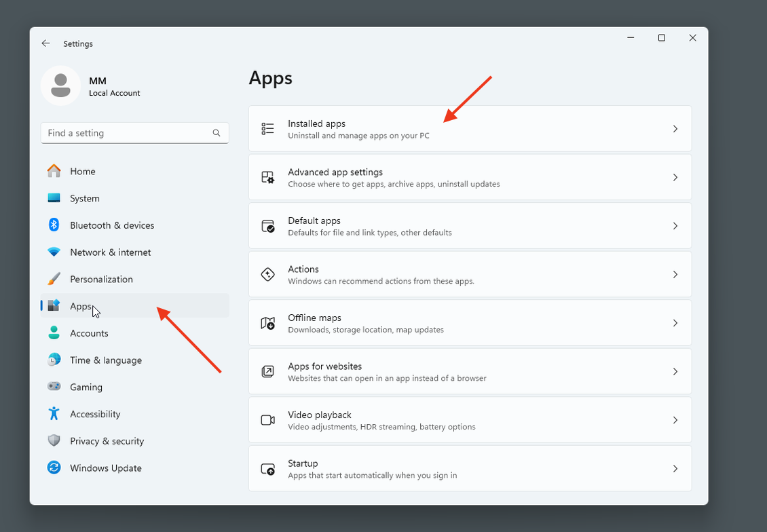
Task: Click the Advanced app settings icon
Action: click(x=267, y=177)
